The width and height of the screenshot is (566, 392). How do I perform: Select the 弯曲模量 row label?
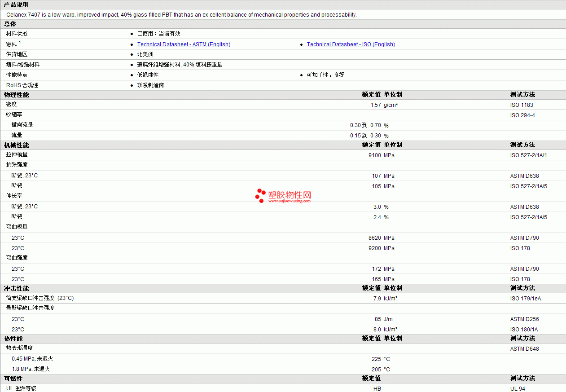click(17, 227)
